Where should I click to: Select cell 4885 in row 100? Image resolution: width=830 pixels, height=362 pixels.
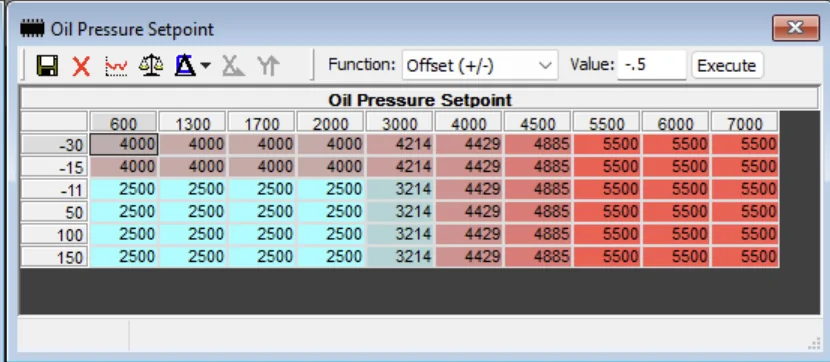point(537,234)
